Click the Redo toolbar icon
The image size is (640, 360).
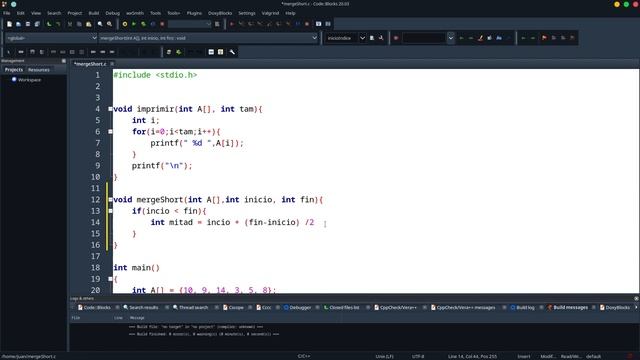pyautogui.click(x=58, y=24)
